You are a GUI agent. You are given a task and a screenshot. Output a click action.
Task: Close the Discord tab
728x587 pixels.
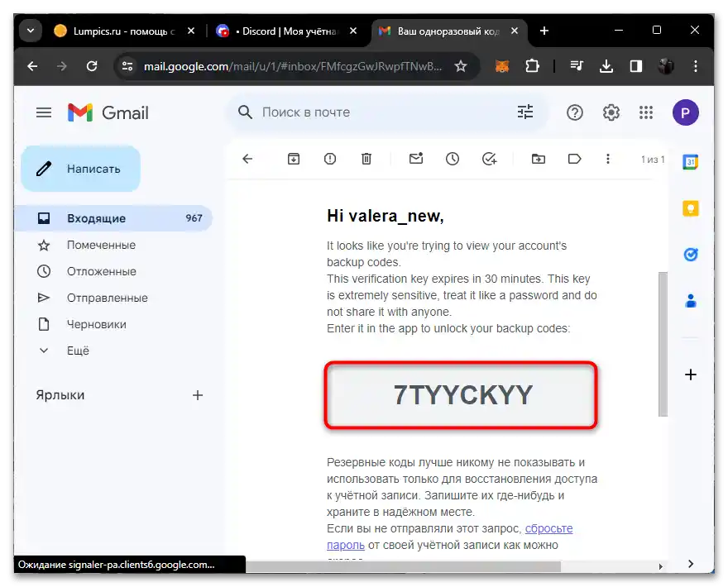coord(353,31)
